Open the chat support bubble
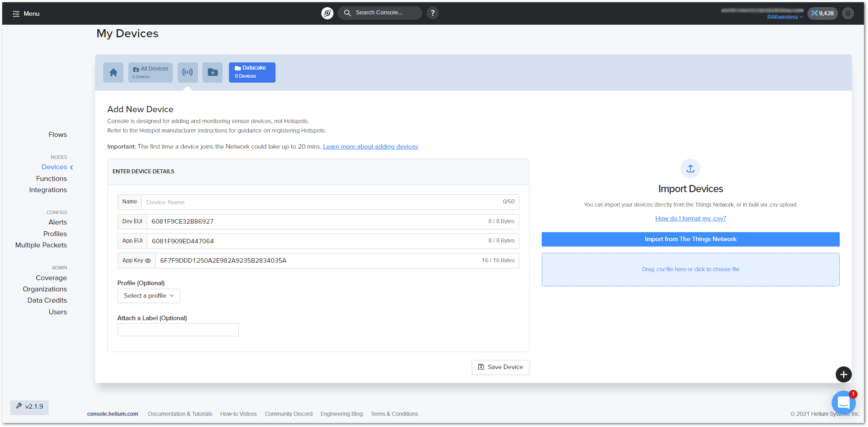The image size is (868, 427). coord(843,402)
